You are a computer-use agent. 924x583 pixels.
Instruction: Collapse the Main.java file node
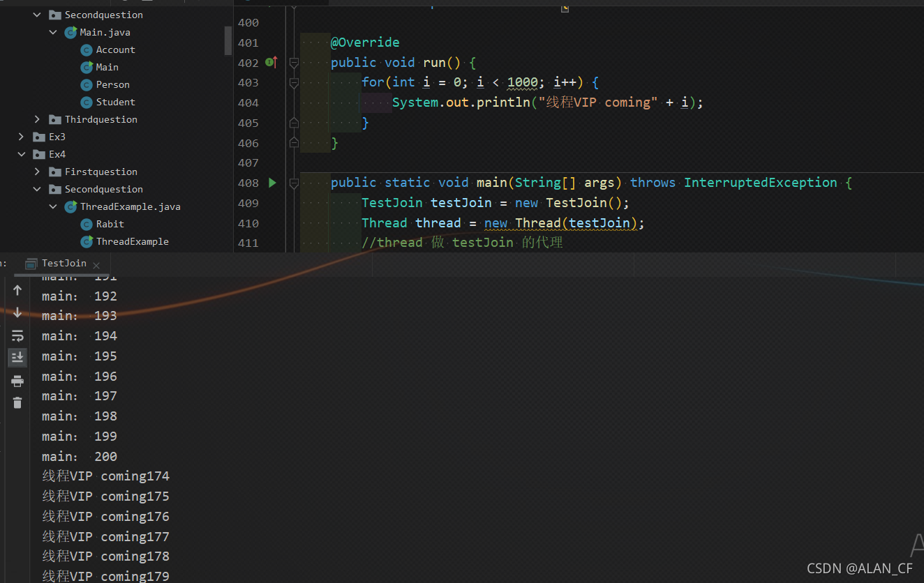click(53, 32)
